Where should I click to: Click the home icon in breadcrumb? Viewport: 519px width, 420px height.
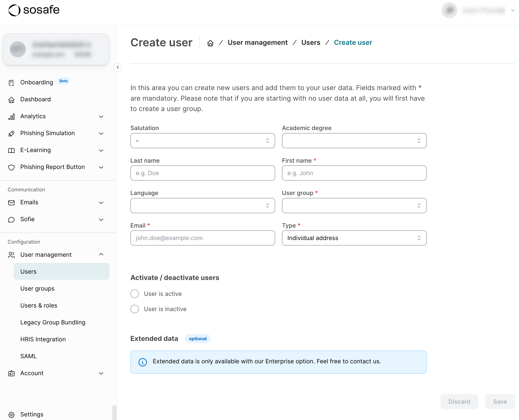pyautogui.click(x=210, y=43)
